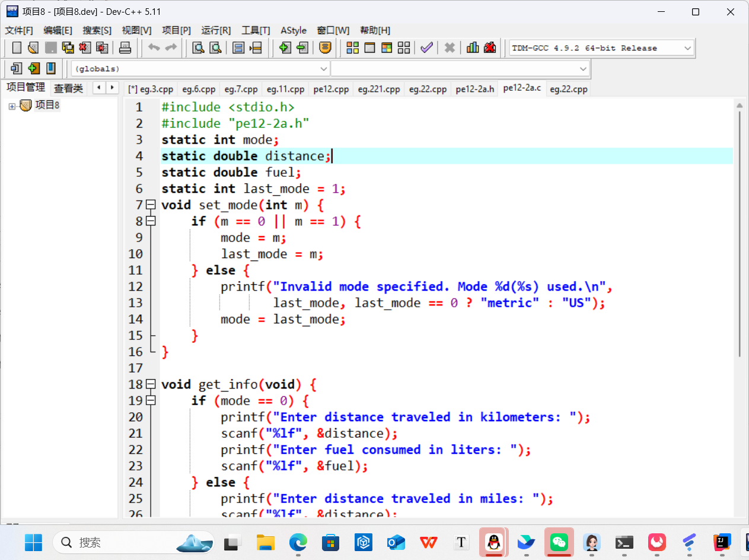Open the 工具[T] menu
This screenshot has height=560, width=749.
[256, 30]
